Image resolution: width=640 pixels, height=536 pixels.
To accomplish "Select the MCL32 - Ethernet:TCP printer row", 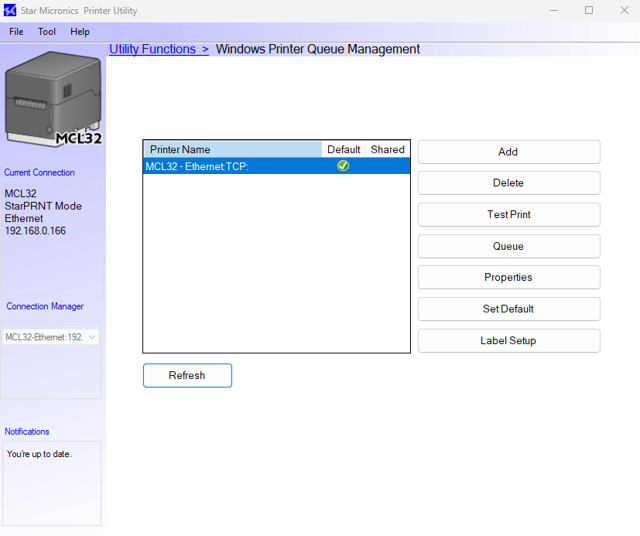I will pyautogui.click(x=230, y=166).
